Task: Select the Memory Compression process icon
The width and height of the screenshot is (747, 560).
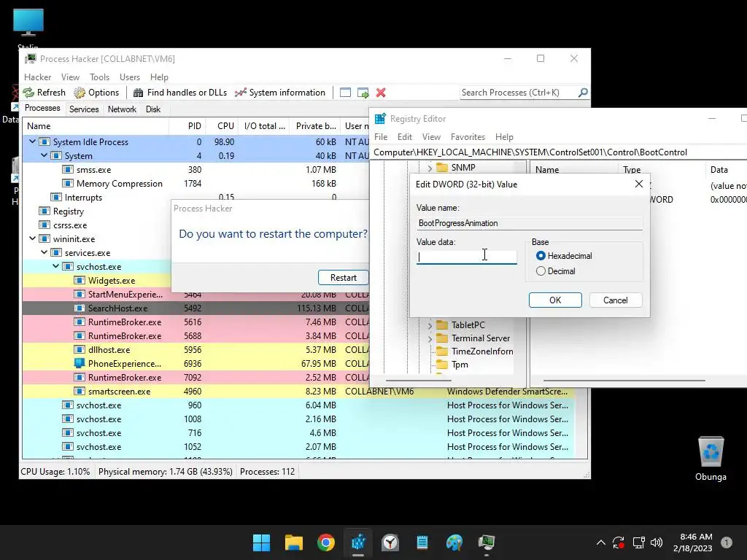Action: click(68, 183)
